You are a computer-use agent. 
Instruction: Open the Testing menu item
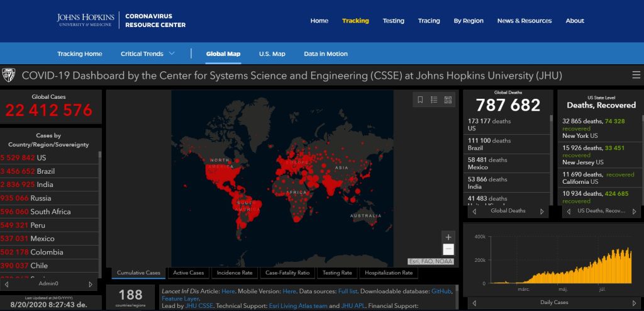pyautogui.click(x=394, y=21)
